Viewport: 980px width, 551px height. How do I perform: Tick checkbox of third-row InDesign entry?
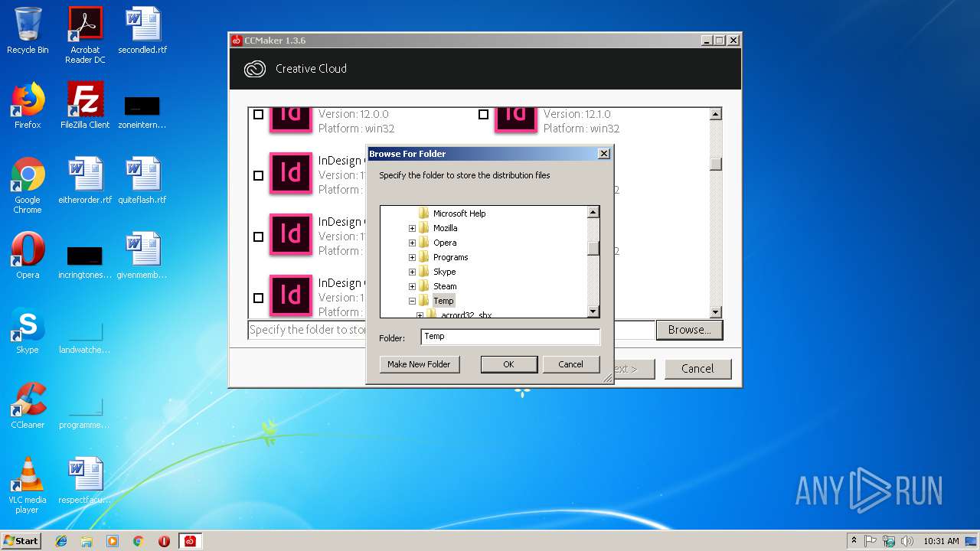click(x=258, y=236)
